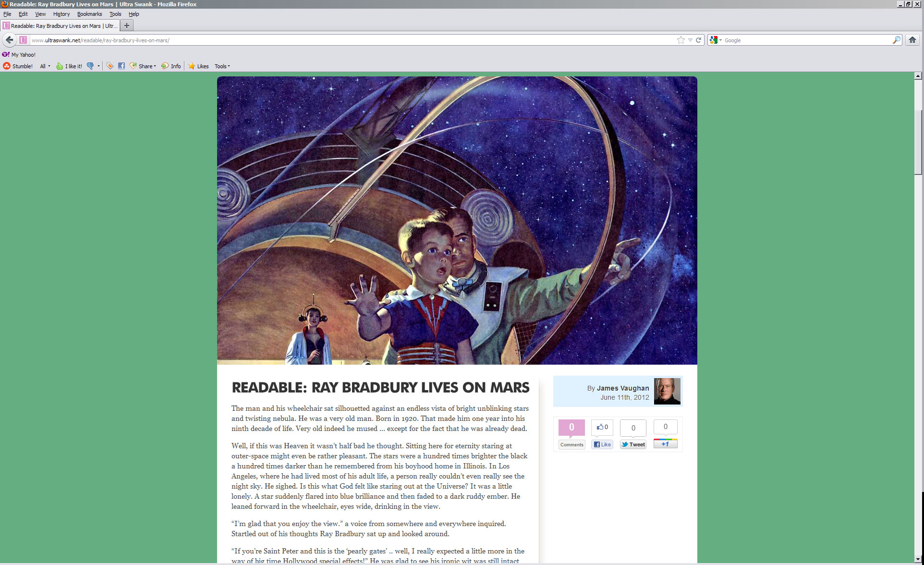Image resolution: width=924 pixels, height=565 pixels.
Task: Click the search magnifier icon
Action: pos(896,40)
